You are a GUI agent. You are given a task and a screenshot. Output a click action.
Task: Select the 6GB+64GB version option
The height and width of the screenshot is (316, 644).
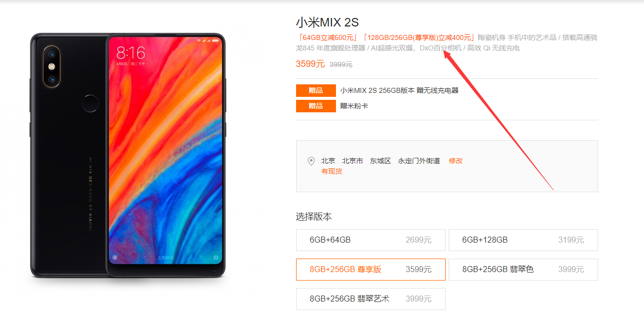(370, 240)
